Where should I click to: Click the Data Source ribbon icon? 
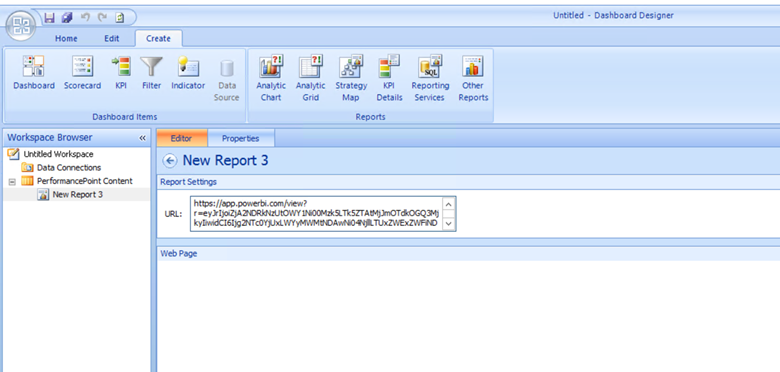pyautogui.click(x=227, y=79)
